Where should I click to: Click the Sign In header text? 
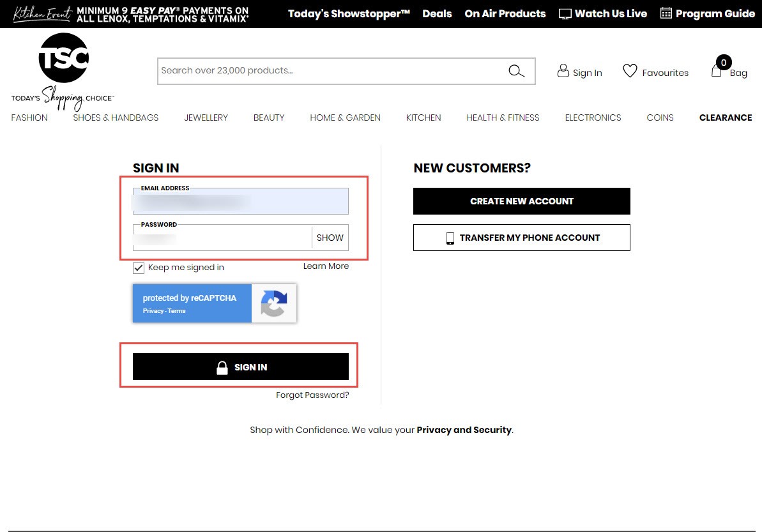587,73
